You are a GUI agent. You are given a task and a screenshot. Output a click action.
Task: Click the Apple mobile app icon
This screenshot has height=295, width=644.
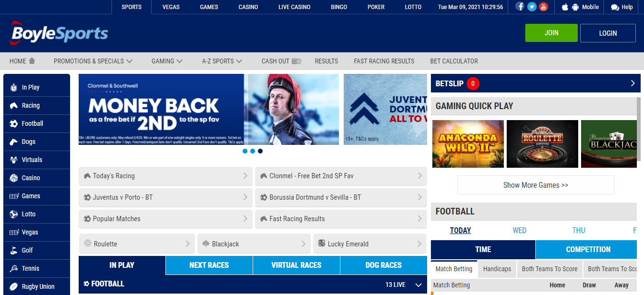tap(565, 7)
